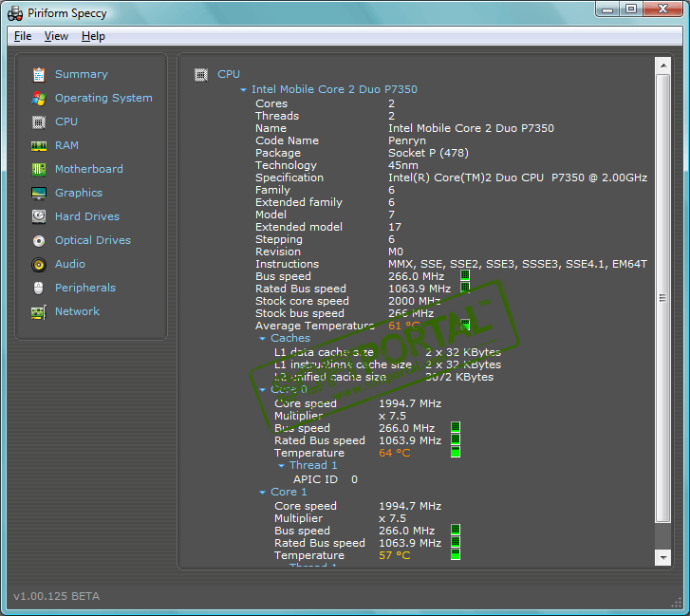The image size is (690, 616).
Task: Go to the Summary section
Action: tap(82, 74)
